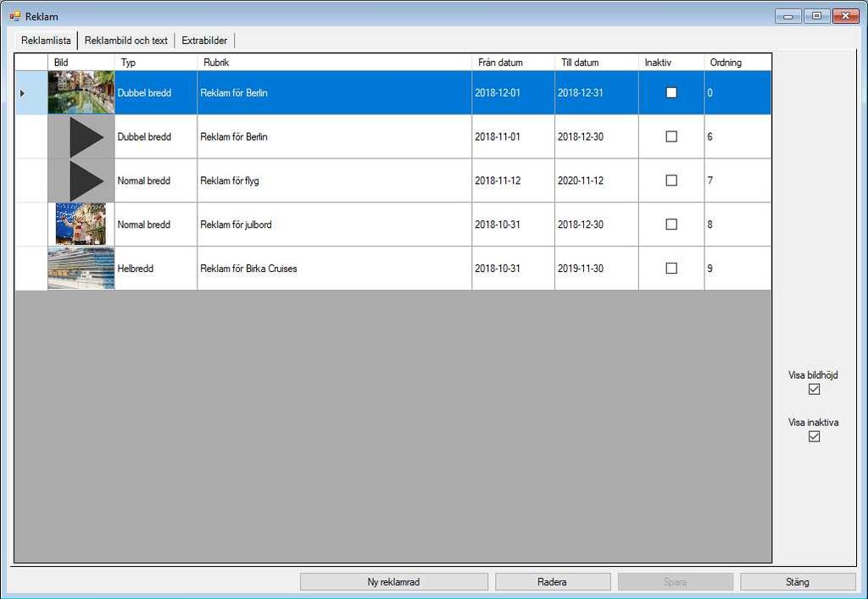Click Reklam för Berlin in Ordning 6 row
Viewport: 868px width, 599px height.
[334, 136]
